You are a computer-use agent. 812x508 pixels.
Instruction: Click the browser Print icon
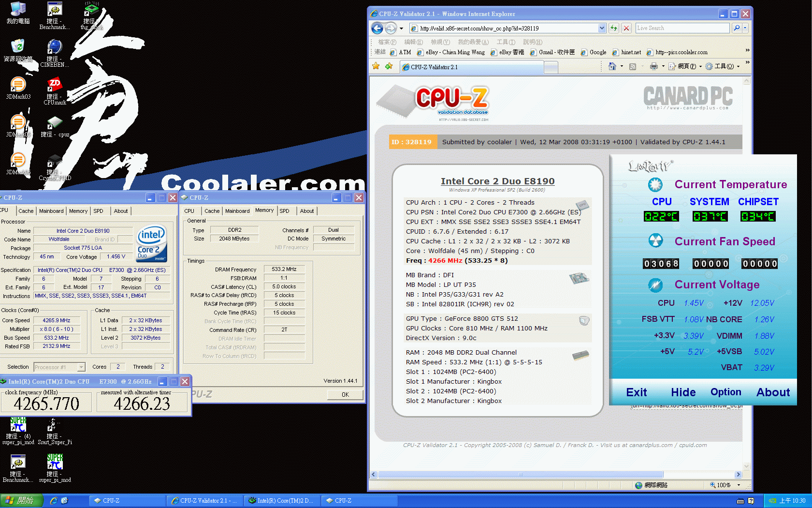click(x=653, y=66)
